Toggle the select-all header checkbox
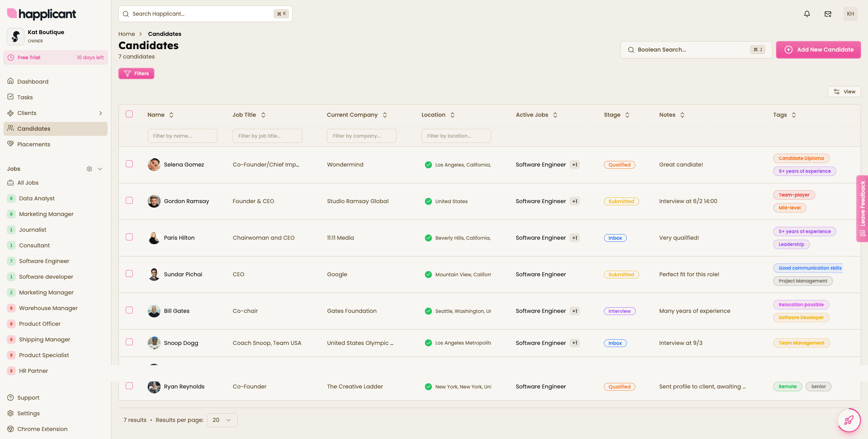The image size is (868, 439). coord(129,114)
